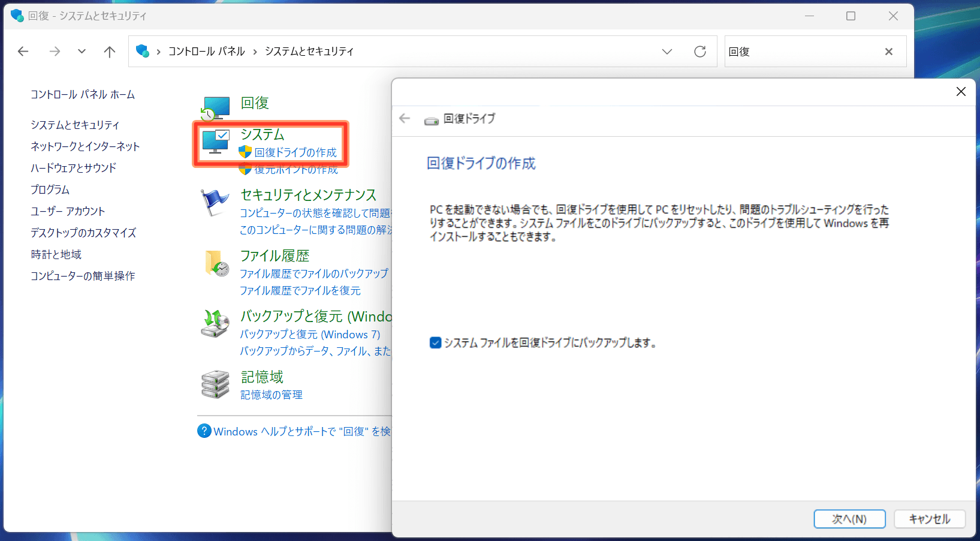Viewport: 980px width, 541px height.
Task: Open ハードウェアとサウンド category
Action: pos(73,168)
